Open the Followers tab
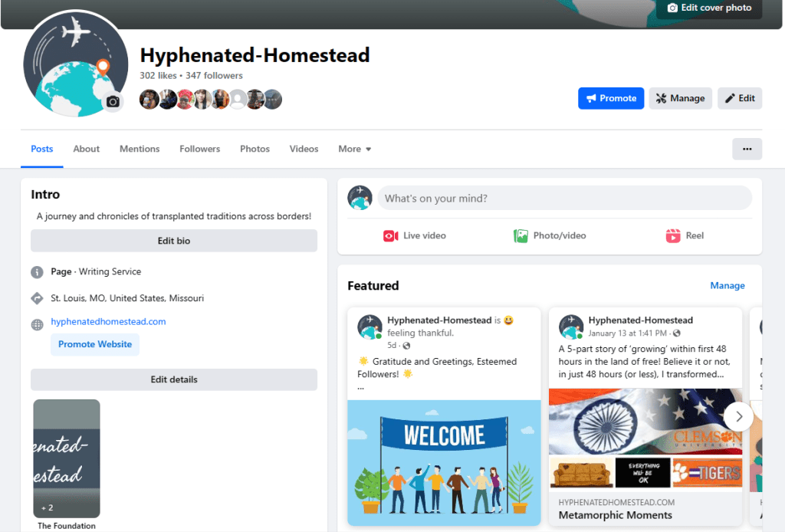Screen dimensions: 785x532 [199, 149]
